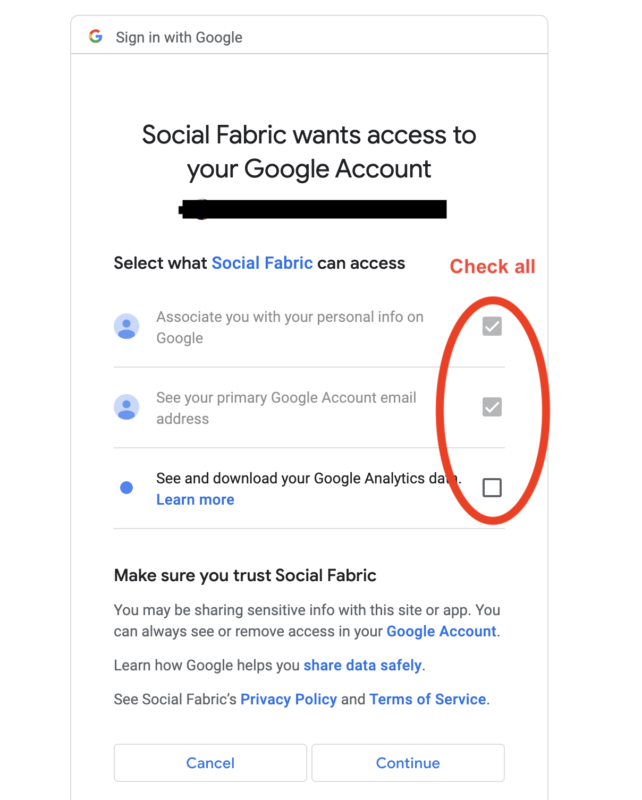The height and width of the screenshot is (800, 642).
Task: Toggle the personal info association checkbox
Action: click(x=492, y=327)
